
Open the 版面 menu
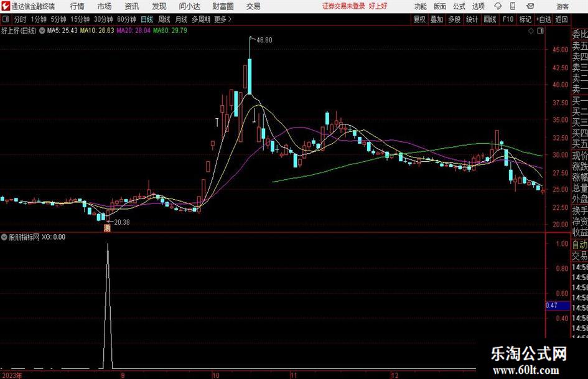[439, 6]
